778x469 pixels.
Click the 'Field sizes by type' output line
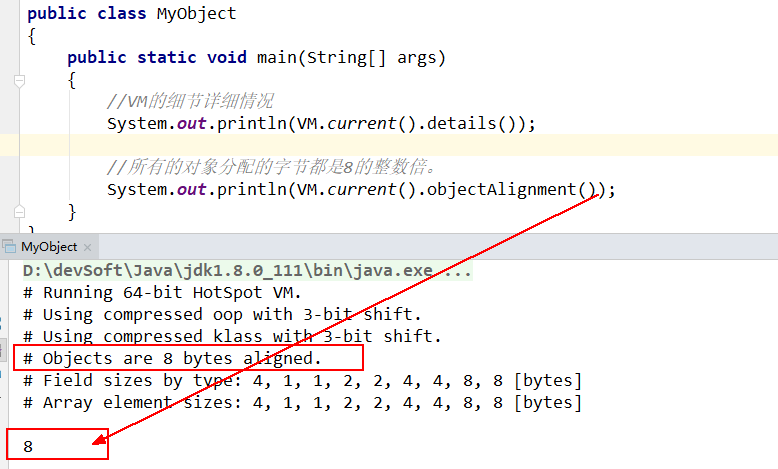301,380
